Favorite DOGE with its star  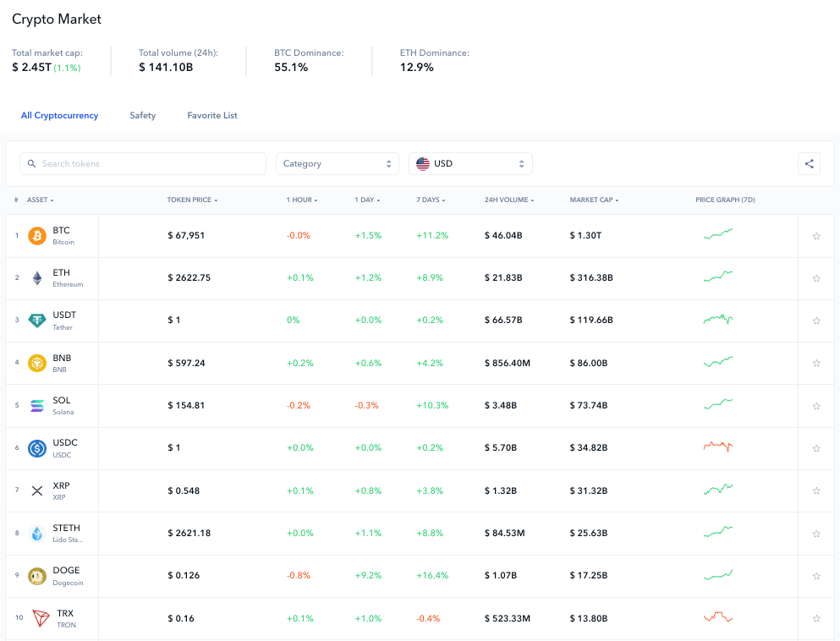(816, 576)
